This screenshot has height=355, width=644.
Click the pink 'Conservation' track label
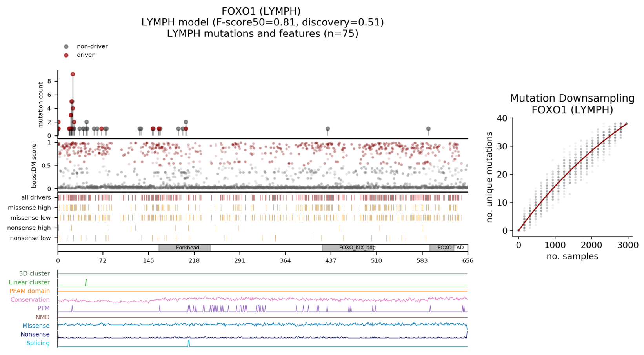point(30,300)
